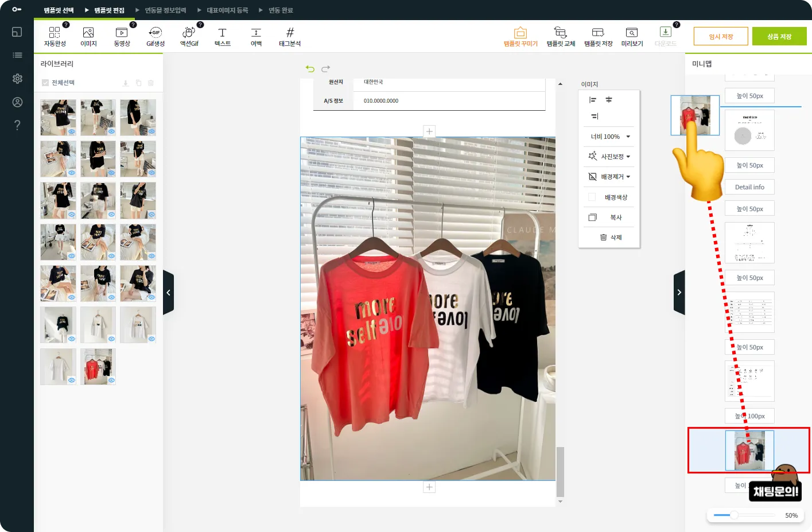Click the 자동완성 auto-complete tool icon
The height and width of the screenshot is (532, 812).
(x=55, y=33)
